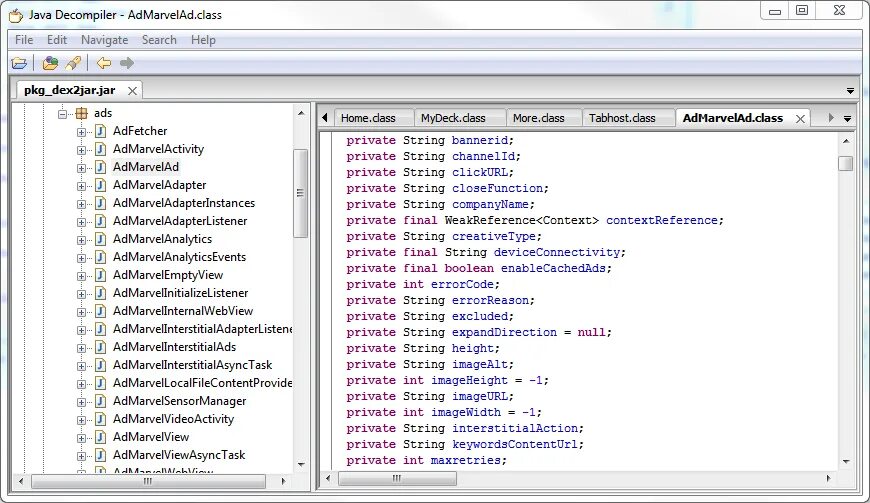This screenshot has height=503, width=870.
Task: Go forward with the right arrow icon
Action: coord(127,63)
